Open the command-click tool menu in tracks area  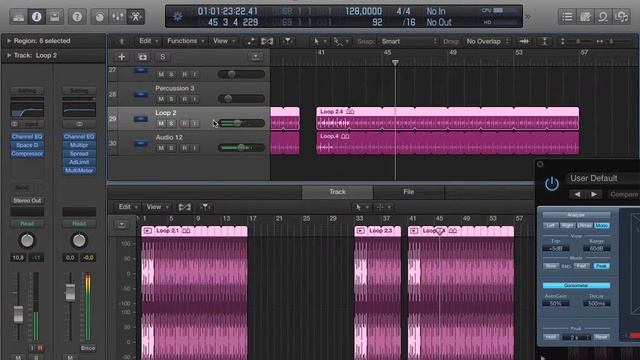(x=340, y=41)
